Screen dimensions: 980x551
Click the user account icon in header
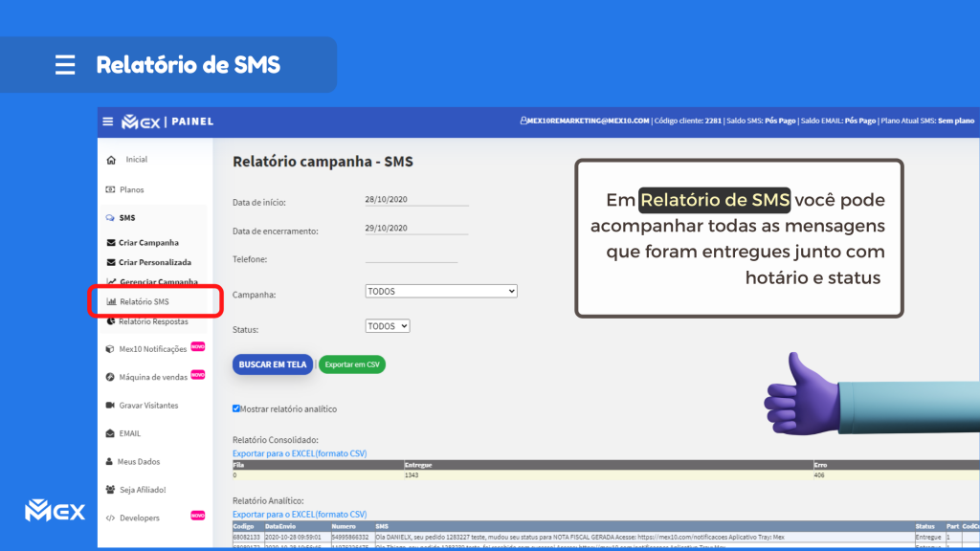coord(523,121)
